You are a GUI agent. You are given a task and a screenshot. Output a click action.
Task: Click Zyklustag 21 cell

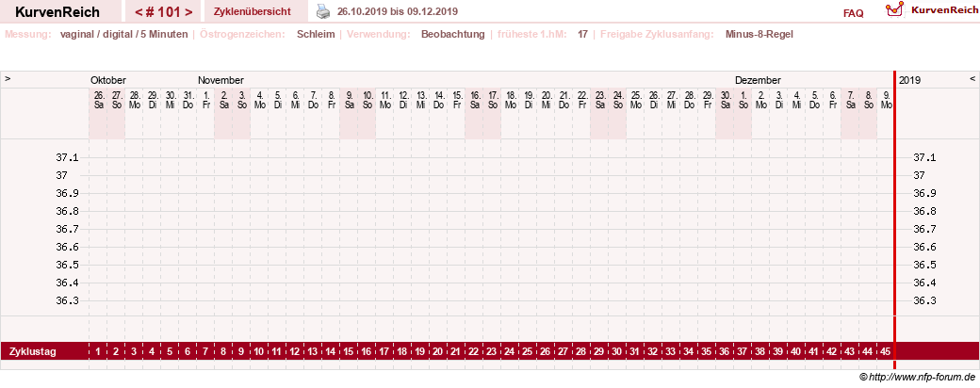tap(456, 352)
